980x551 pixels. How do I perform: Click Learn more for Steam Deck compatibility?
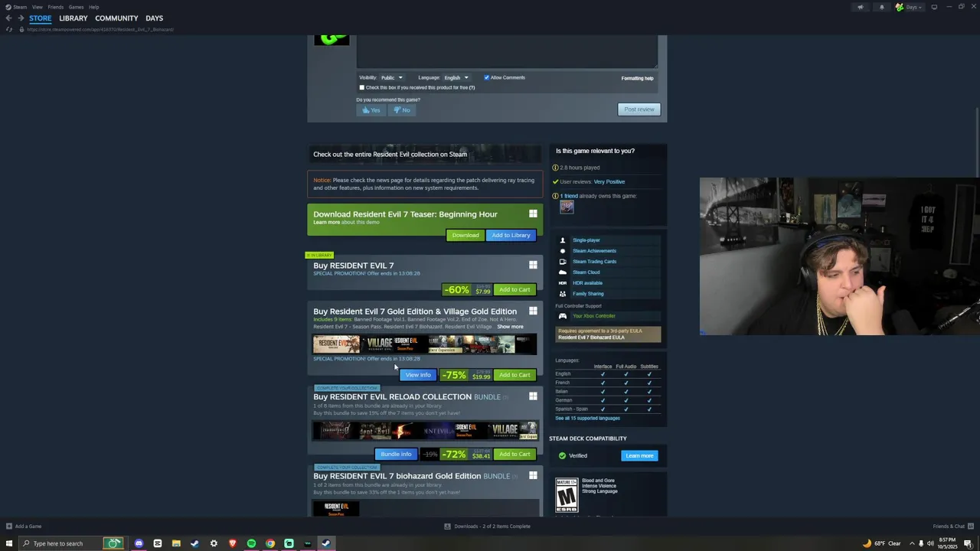point(639,455)
